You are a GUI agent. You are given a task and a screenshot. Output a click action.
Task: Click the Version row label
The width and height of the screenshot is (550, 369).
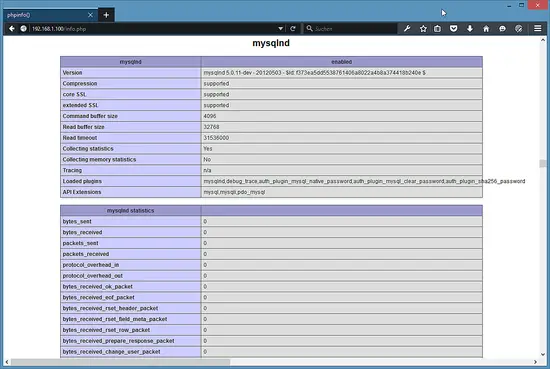click(72, 73)
